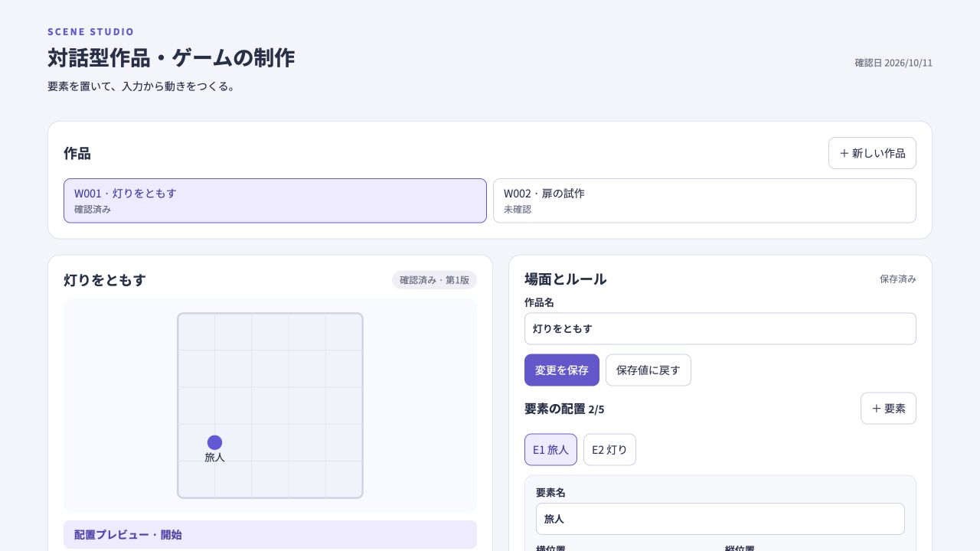Revert using 保存値に戻す button
Image resolution: width=980 pixels, height=551 pixels.
648,370
